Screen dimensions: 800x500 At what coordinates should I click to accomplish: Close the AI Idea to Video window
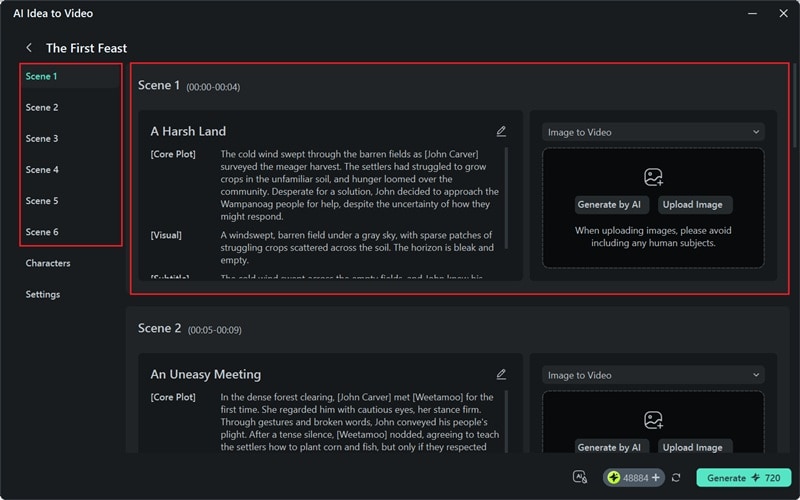click(x=784, y=13)
